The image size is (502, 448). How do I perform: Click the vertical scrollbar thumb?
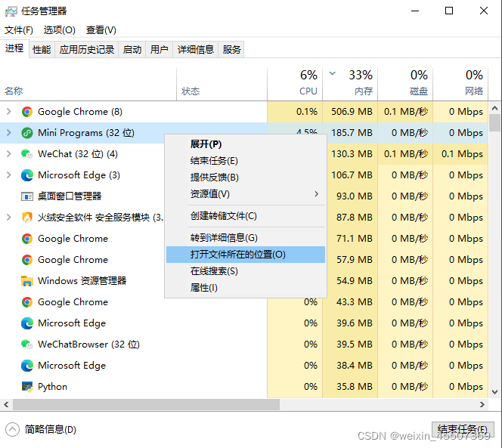[x=495, y=122]
